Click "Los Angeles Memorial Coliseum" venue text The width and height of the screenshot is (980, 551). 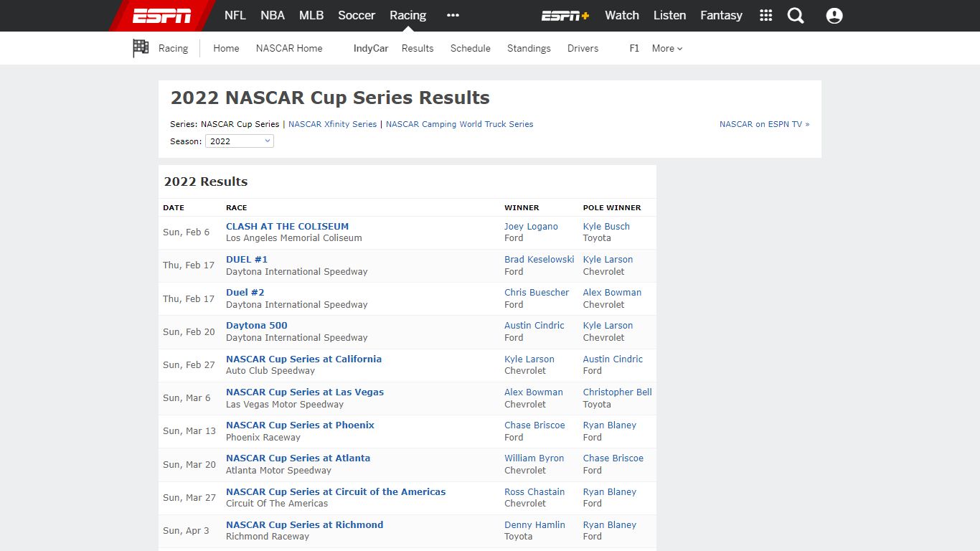click(x=294, y=237)
